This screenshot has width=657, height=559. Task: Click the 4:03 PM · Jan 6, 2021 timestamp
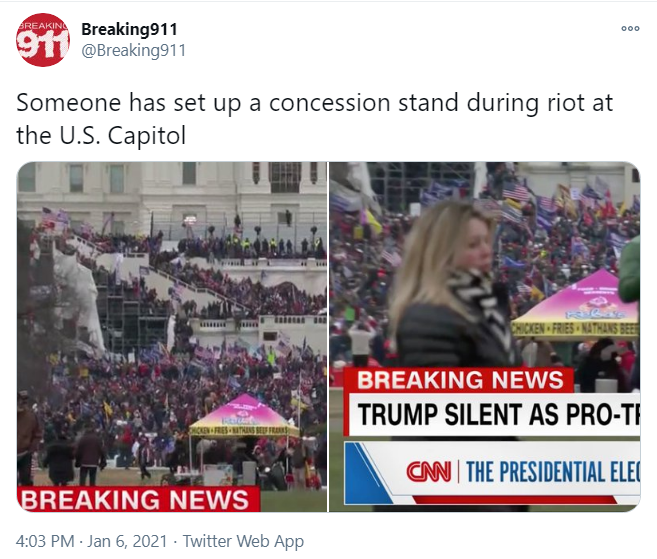pos(91,541)
